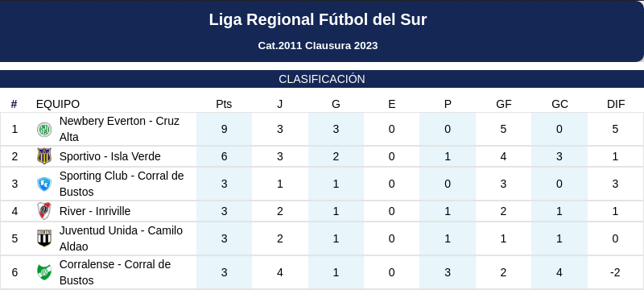The image size is (644, 290).
Task: Open the Newbery Everton - Cruz Alta team link
Action: pos(119,129)
